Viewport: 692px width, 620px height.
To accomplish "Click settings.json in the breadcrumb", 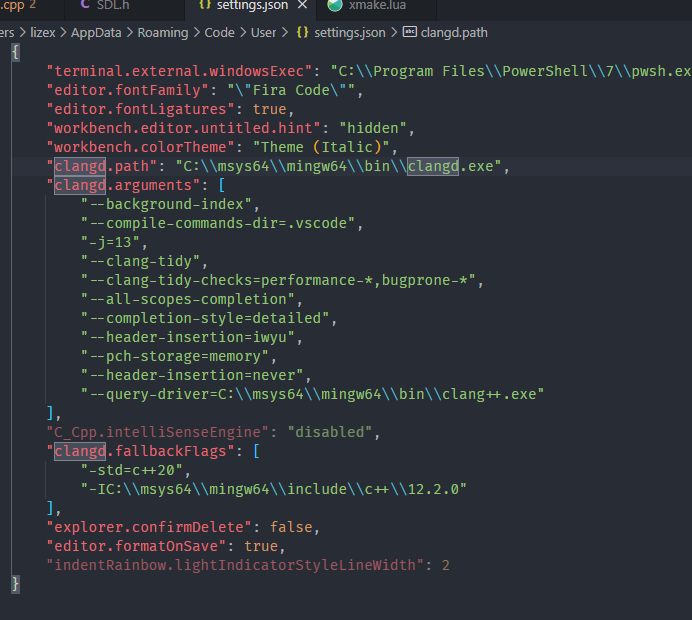I will [x=350, y=33].
